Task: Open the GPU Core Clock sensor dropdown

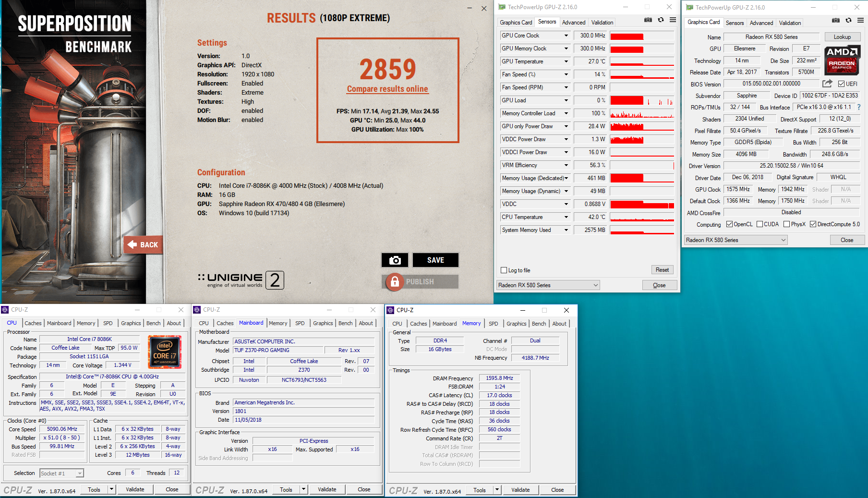Action: [x=567, y=36]
